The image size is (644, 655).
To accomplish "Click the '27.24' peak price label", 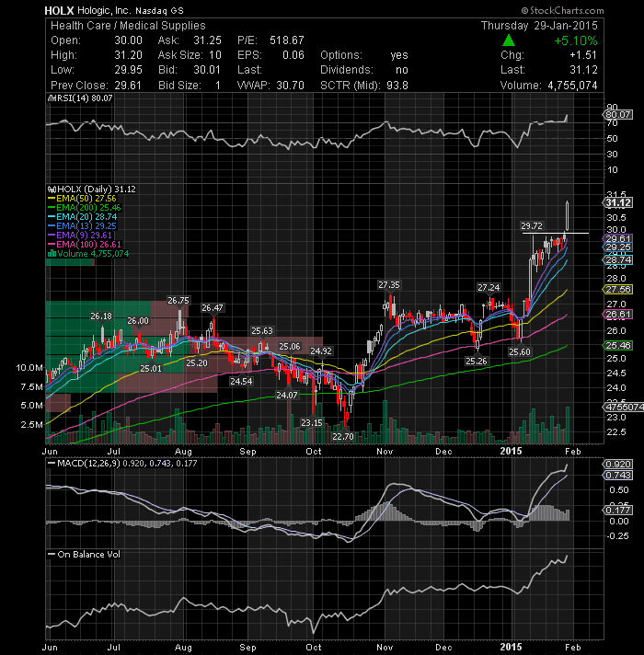I will pos(489,287).
